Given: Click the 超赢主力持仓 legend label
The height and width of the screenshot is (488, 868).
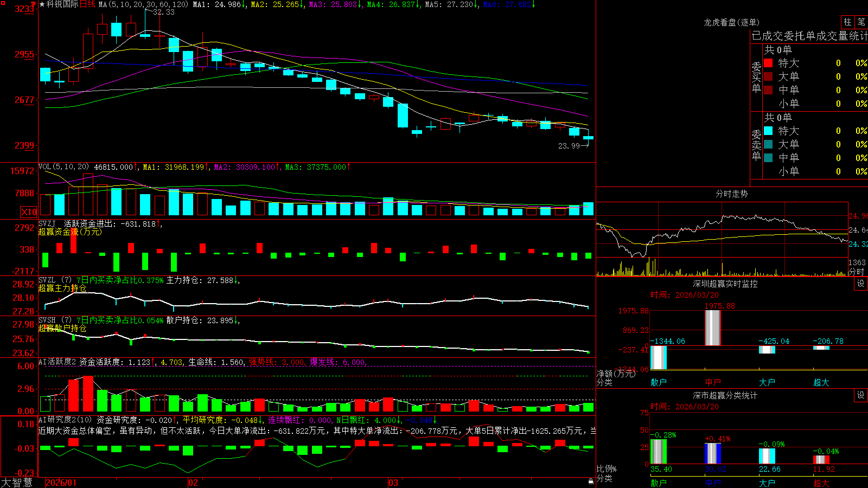Looking at the screenshot, I should point(62,288).
